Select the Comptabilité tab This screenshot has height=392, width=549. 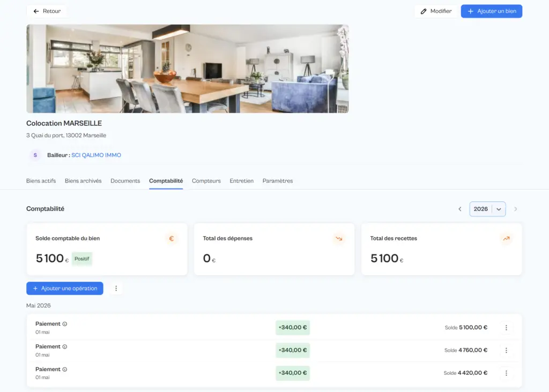166,181
